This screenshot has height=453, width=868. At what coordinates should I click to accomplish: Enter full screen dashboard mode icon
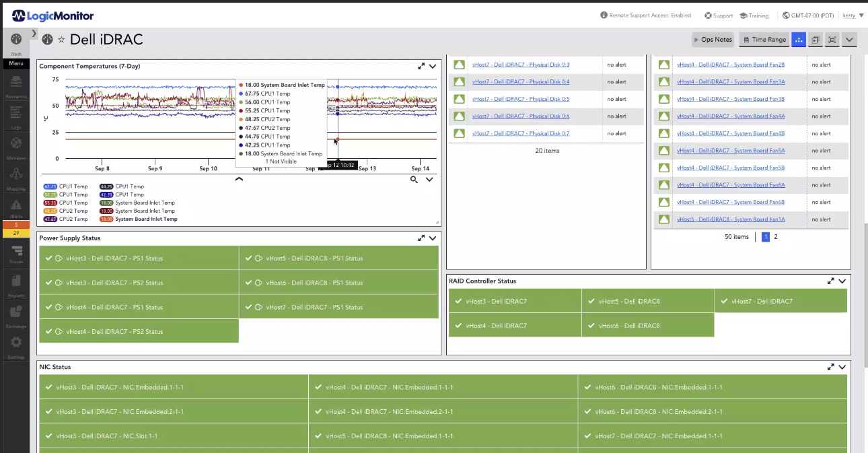pos(832,40)
